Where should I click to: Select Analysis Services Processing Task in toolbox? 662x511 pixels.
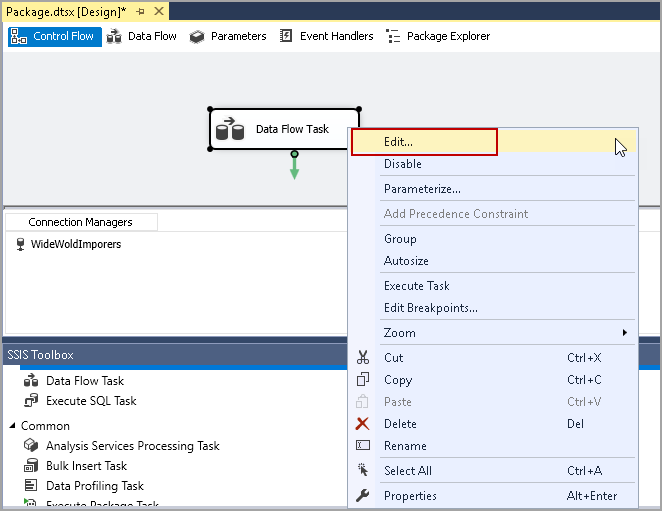pyautogui.click(x=132, y=446)
